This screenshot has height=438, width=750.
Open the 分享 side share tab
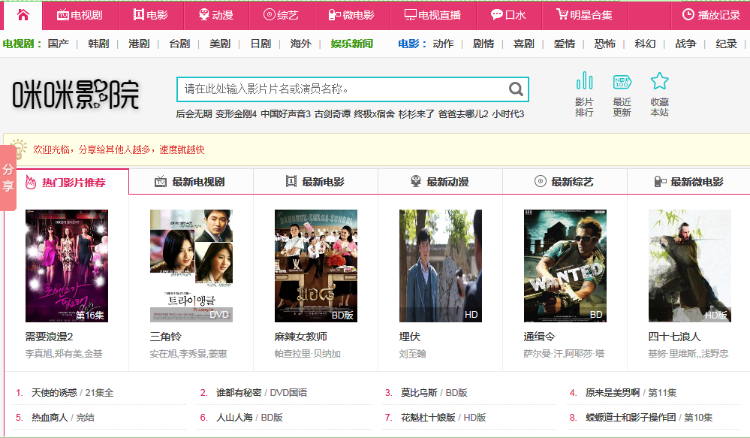[8, 178]
